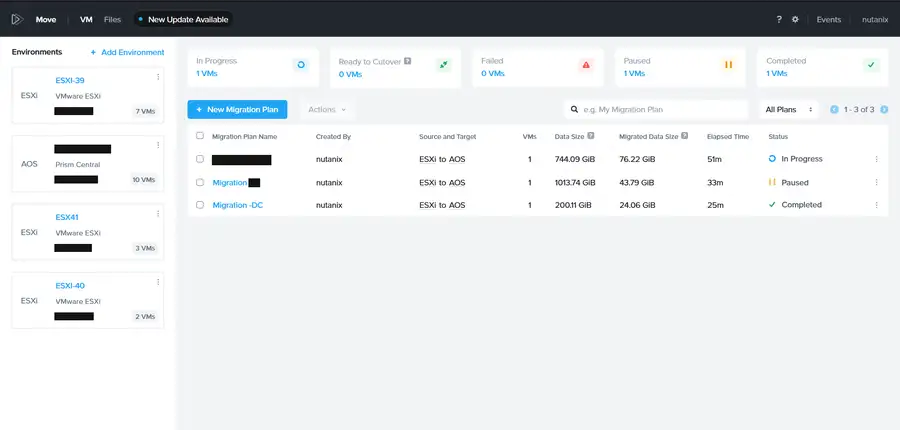This screenshot has width=900, height=430.
Task: Focus the migration plan search field
Action: [x=656, y=110]
